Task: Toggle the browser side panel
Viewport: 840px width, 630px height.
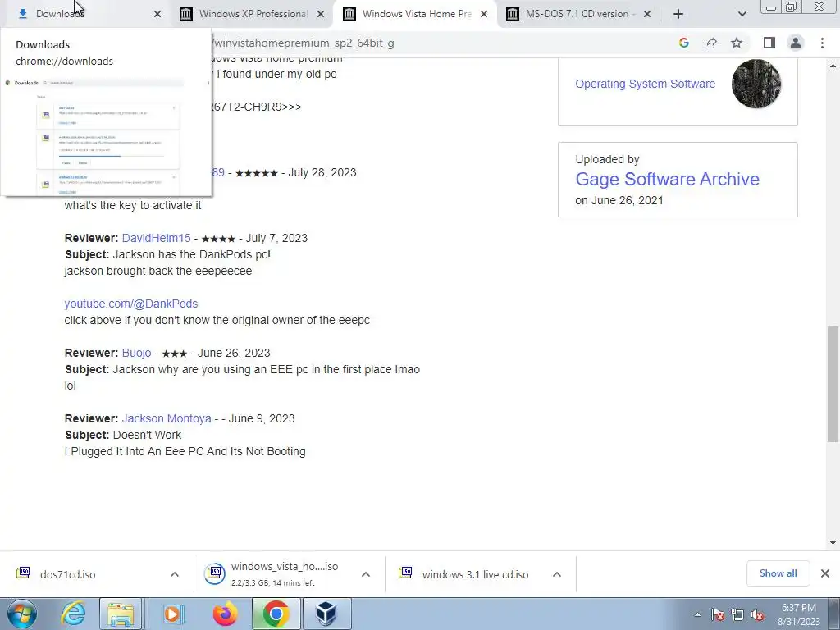Action: 769,43
